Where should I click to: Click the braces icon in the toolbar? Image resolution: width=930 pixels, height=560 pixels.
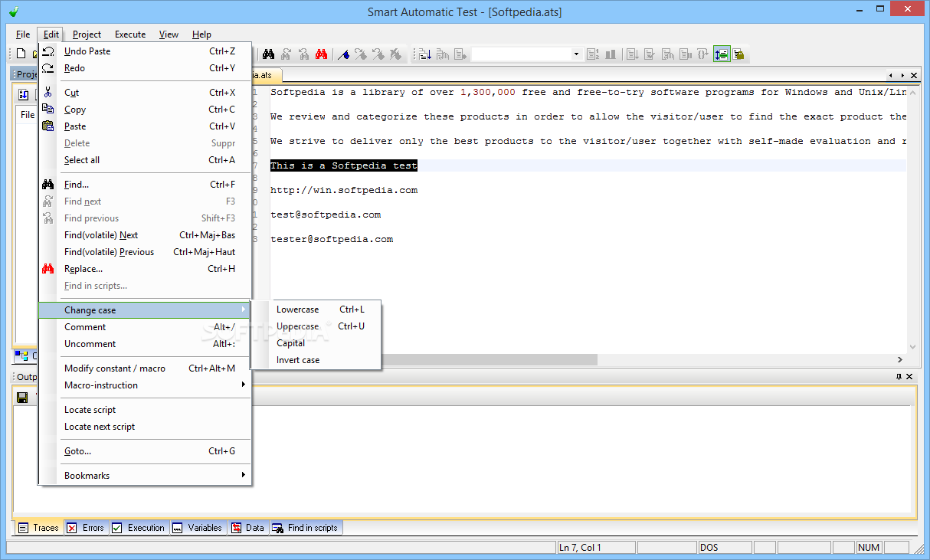point(702,54)
